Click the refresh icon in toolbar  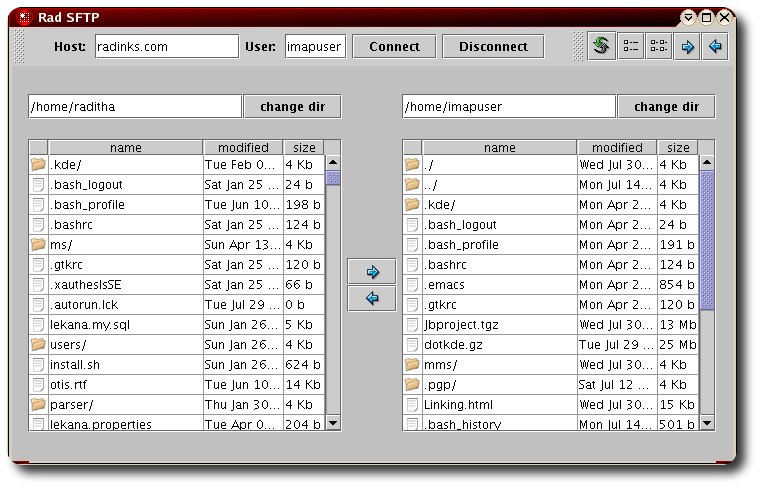(x=602, y=47)
